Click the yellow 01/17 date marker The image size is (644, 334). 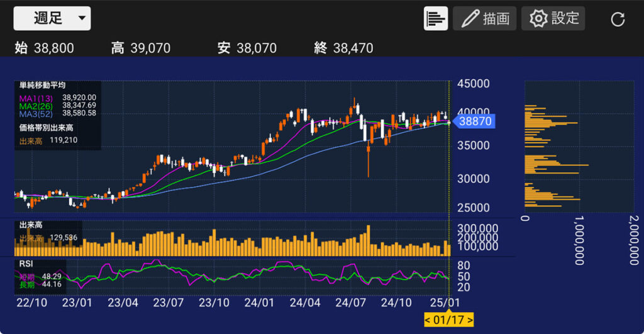[x=448, y=320]
